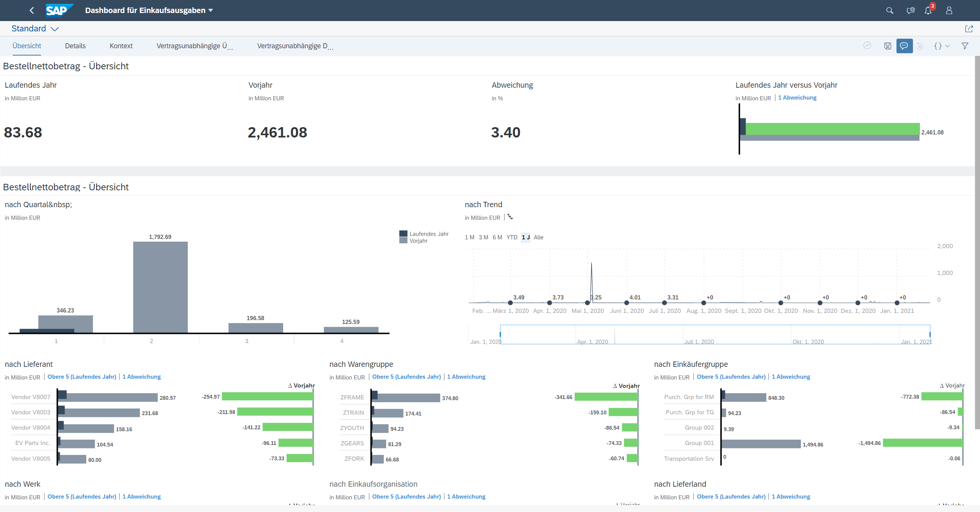Click right handle of trend range slider
The height and width of the screenshot is (512, 980).
point(930,334)
